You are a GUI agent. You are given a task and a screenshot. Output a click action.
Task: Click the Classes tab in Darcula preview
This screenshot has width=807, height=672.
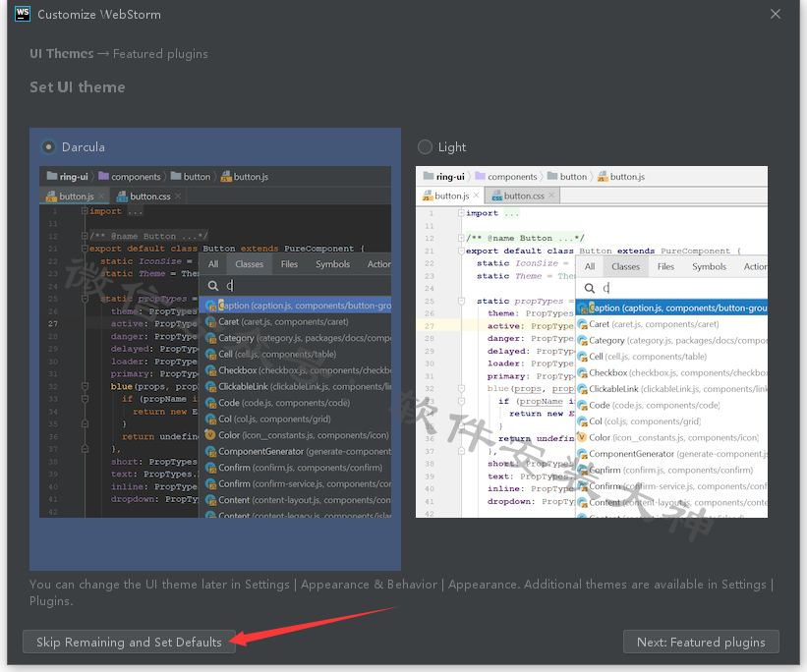point(249,264)
